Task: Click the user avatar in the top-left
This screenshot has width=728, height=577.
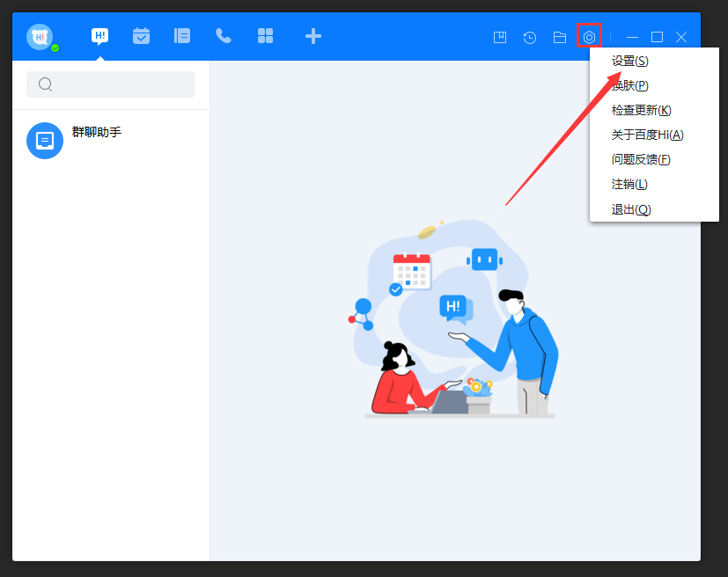Action: click(40, 36)
